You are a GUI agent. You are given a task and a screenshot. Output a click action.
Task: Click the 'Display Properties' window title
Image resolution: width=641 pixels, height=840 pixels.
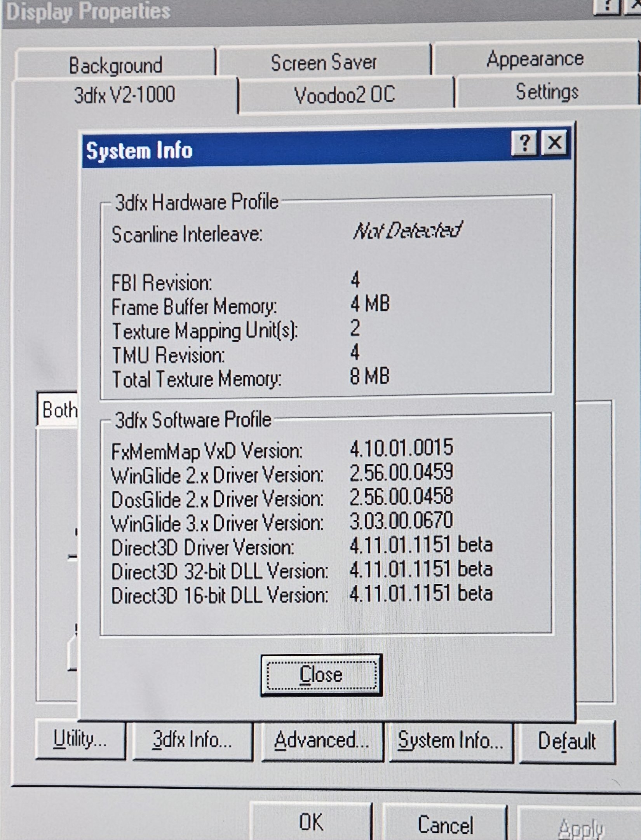(88, 12)
